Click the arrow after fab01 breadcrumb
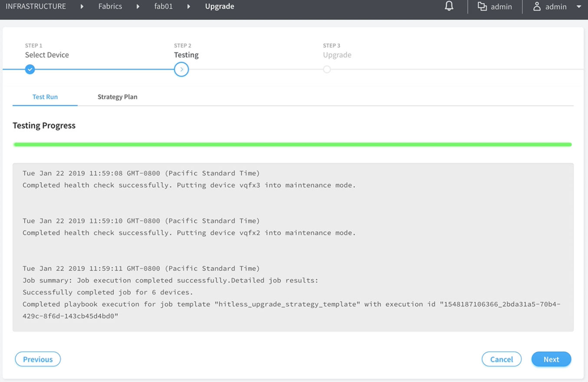 pos(189,7)
